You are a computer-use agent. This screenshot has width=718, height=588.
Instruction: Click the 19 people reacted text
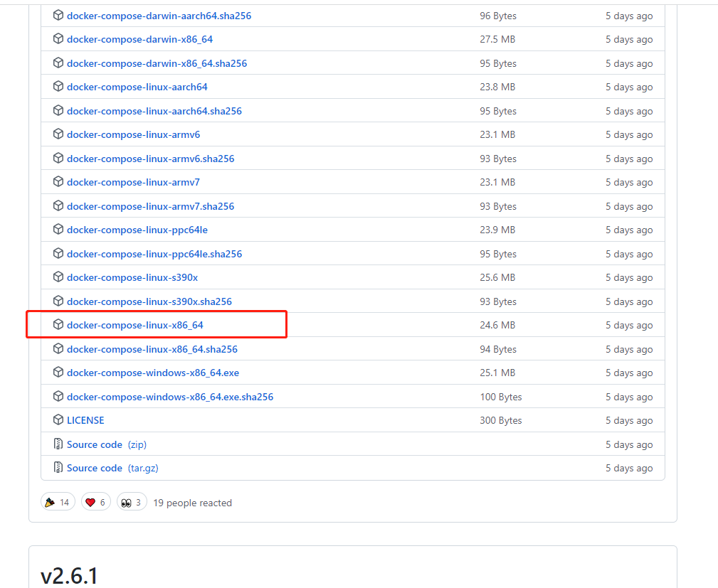point(192,503)
